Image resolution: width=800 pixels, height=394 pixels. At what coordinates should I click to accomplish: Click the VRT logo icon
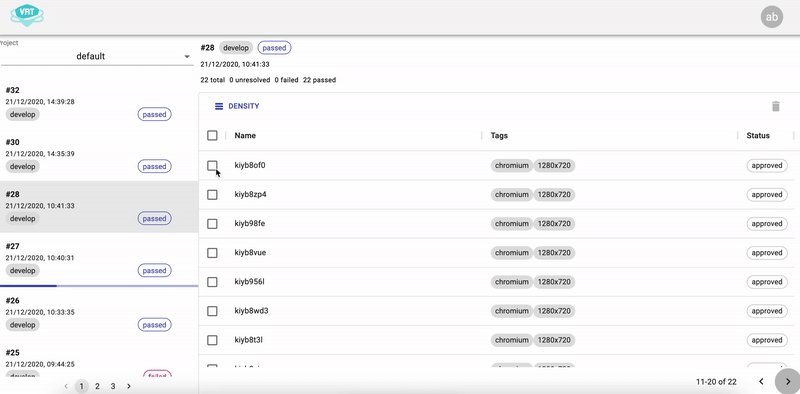pyautogui.click(x=27, y=16)
